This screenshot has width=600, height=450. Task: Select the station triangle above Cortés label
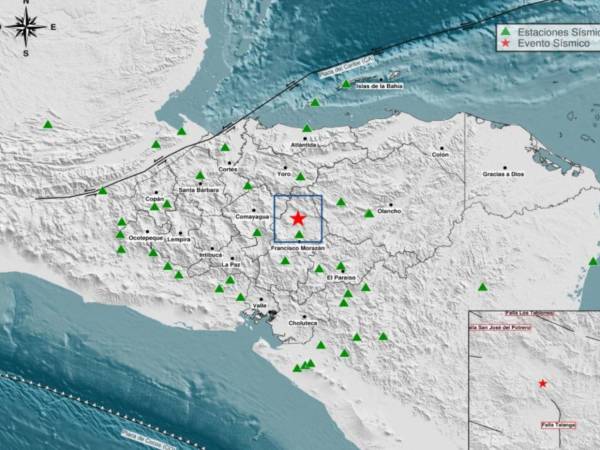[x=225, y=147]
